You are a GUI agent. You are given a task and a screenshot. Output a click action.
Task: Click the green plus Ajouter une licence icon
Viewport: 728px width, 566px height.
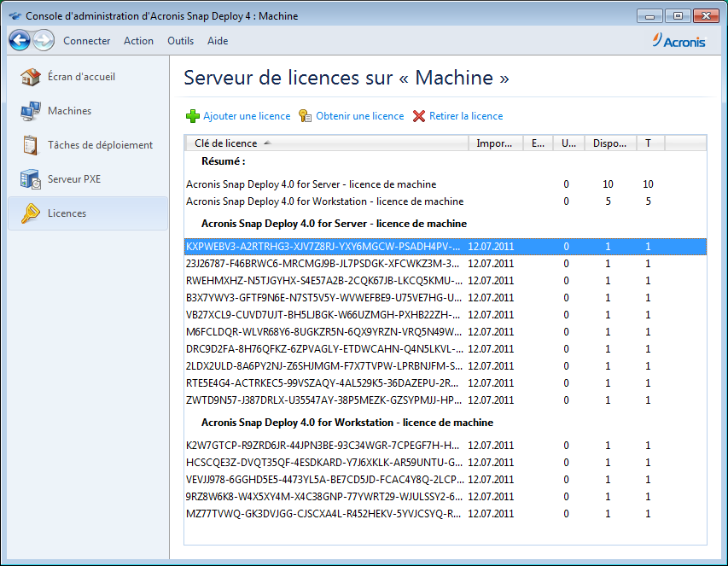190,115
